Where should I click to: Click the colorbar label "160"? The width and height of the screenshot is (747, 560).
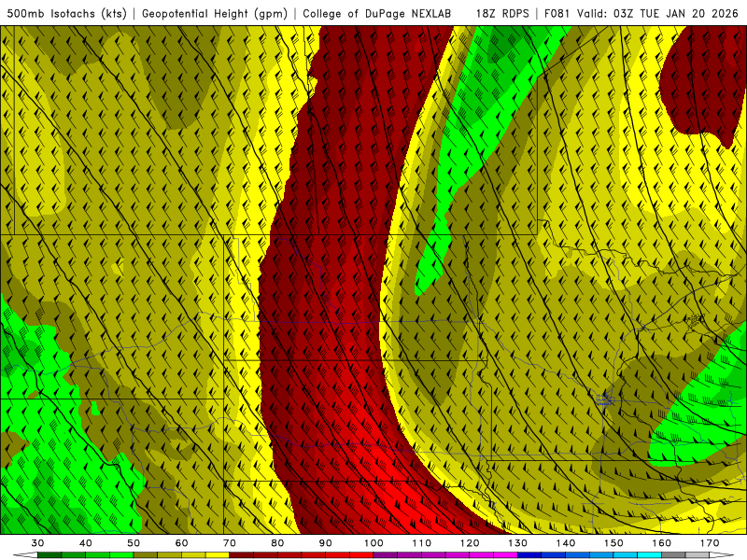pos(662,543)
